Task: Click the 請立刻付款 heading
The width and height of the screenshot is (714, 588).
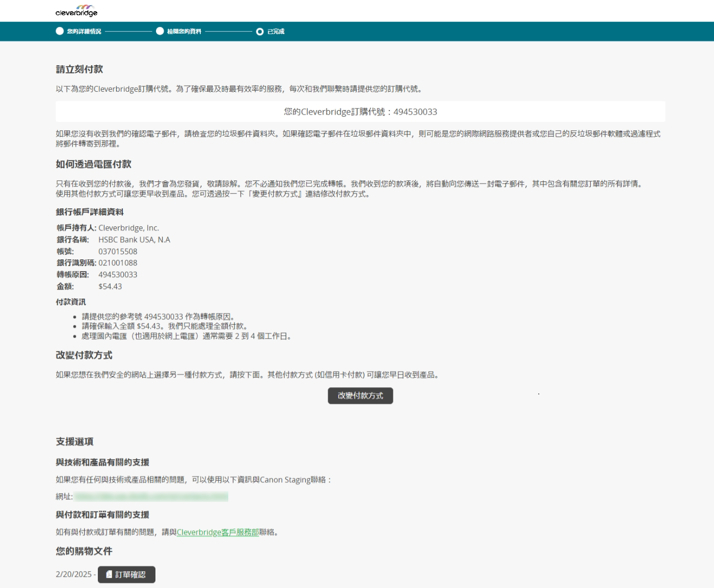Action: pos(80,69)
